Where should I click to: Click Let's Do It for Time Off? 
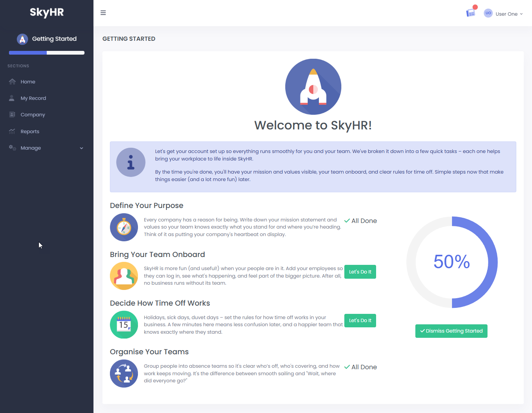click(x=360, y=321)
